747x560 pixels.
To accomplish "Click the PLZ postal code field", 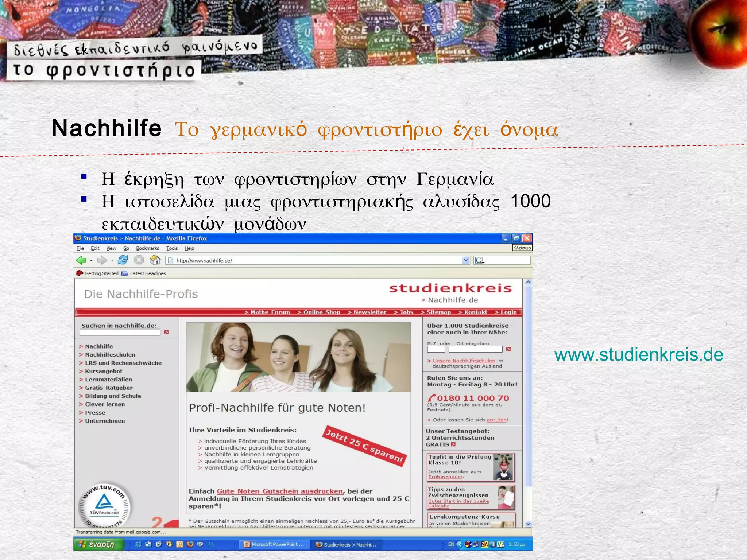I will tap(436, 349).
